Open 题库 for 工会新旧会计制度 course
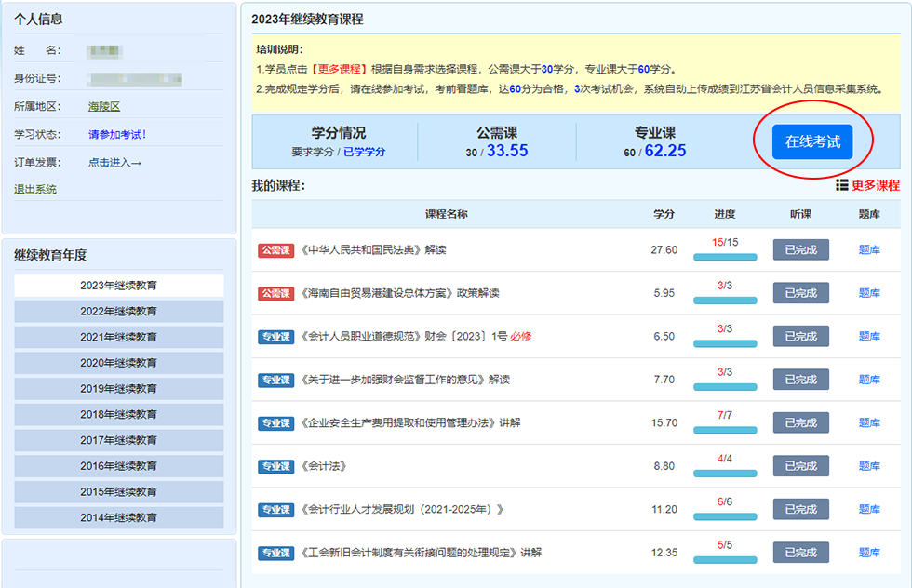 pyautogui.click(x=869, y=553)
